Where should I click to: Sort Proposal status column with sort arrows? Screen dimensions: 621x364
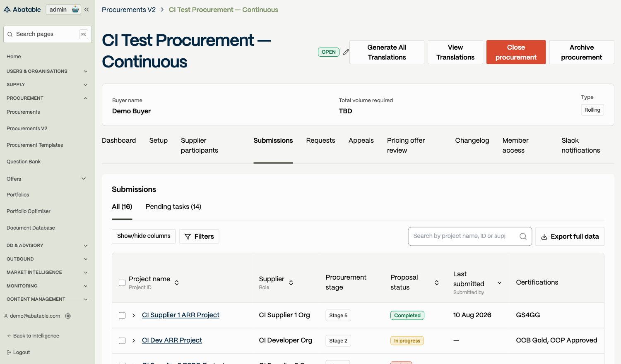437,283
